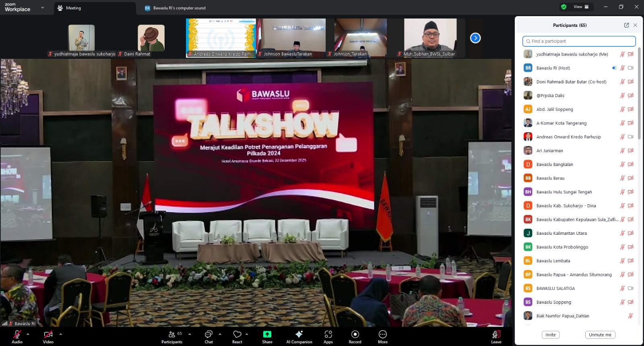
Task: Click muted mic icon for yudhiatmaja (Me)
Action: point(622,54)
